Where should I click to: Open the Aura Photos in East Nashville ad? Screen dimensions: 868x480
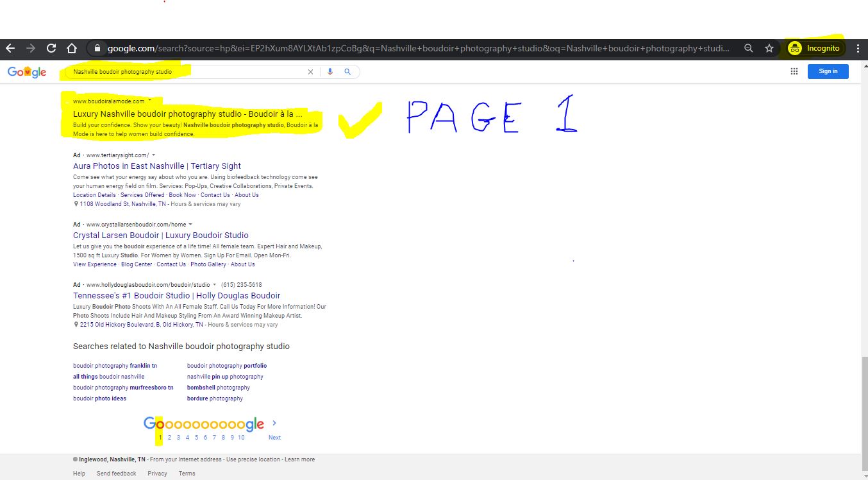tap(157, 166)
